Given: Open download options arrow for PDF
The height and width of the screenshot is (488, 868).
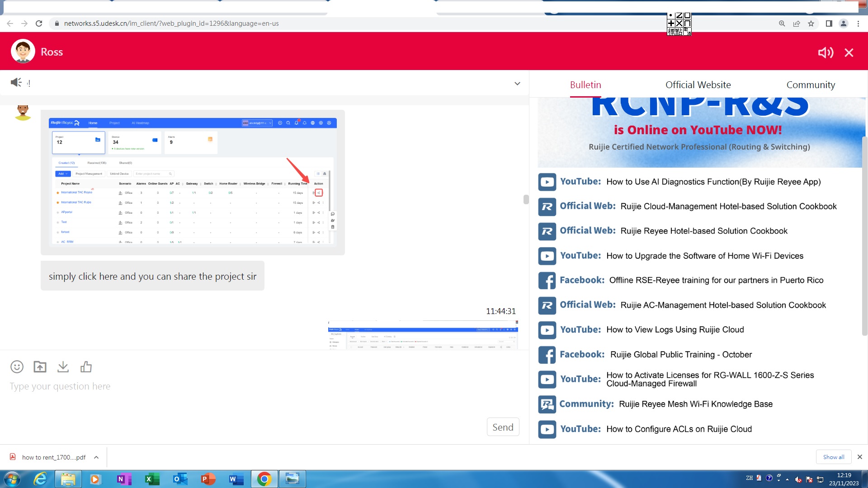Looking at the screenshot, I should pos(96,457).
